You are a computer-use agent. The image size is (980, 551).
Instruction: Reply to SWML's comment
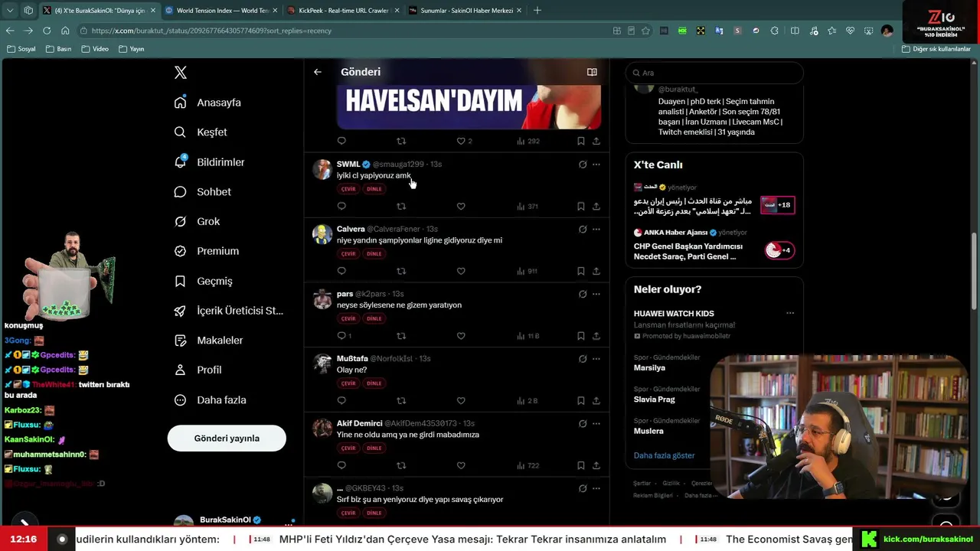[x=341, y=206]
